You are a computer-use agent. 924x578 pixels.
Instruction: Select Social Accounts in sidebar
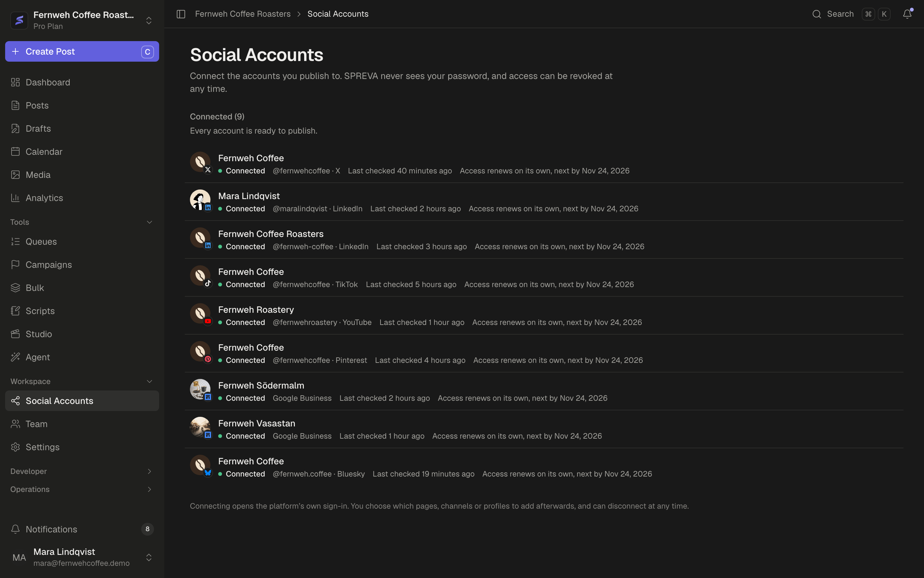click(82, 401)
